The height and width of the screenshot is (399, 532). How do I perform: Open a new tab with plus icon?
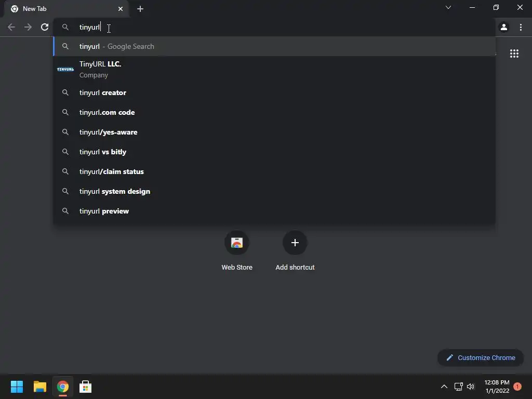(x=140, y=9)
